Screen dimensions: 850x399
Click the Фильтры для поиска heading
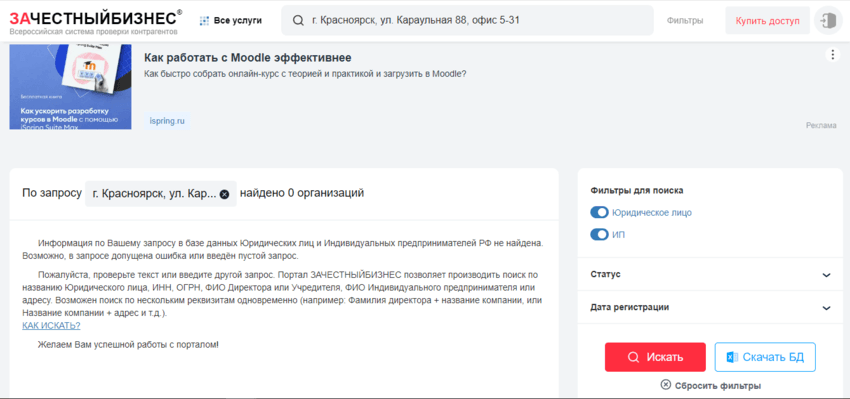637,190
